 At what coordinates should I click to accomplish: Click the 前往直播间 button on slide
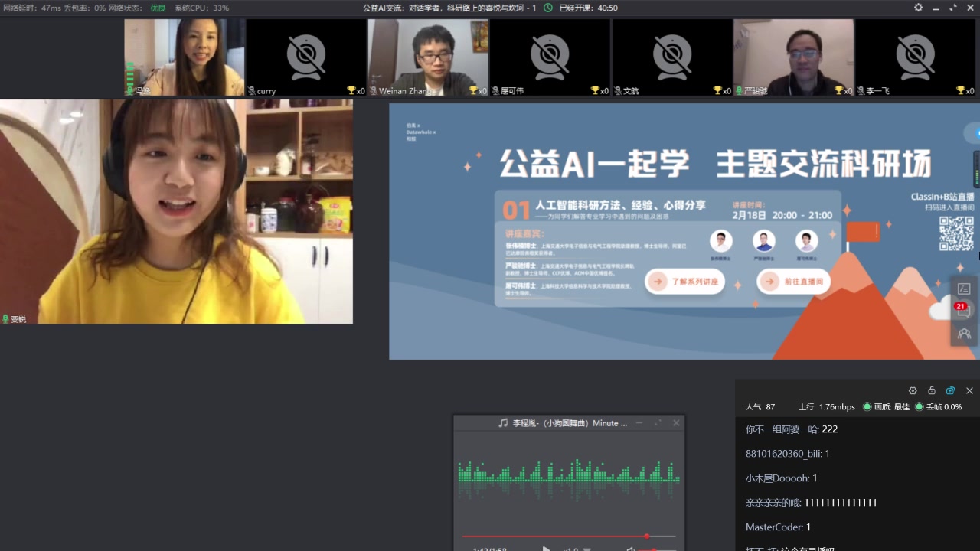[793, 282]
